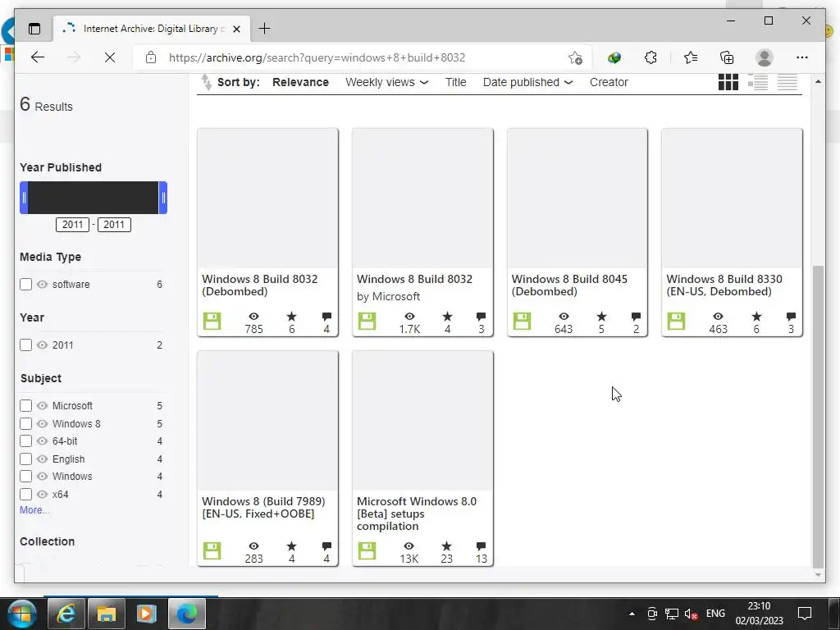Open the Extensions puzzle icon

(651, 57)
